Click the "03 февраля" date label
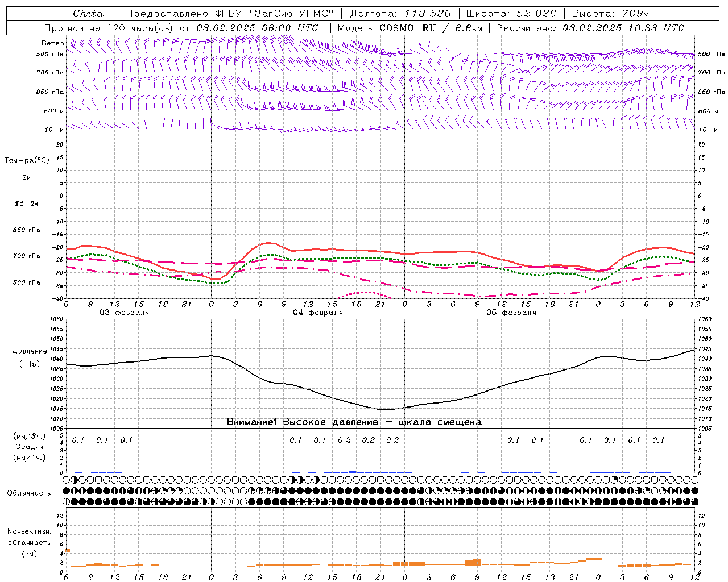Image resolution: width=728 pixels, height=582 pixels. pos(125,313)
